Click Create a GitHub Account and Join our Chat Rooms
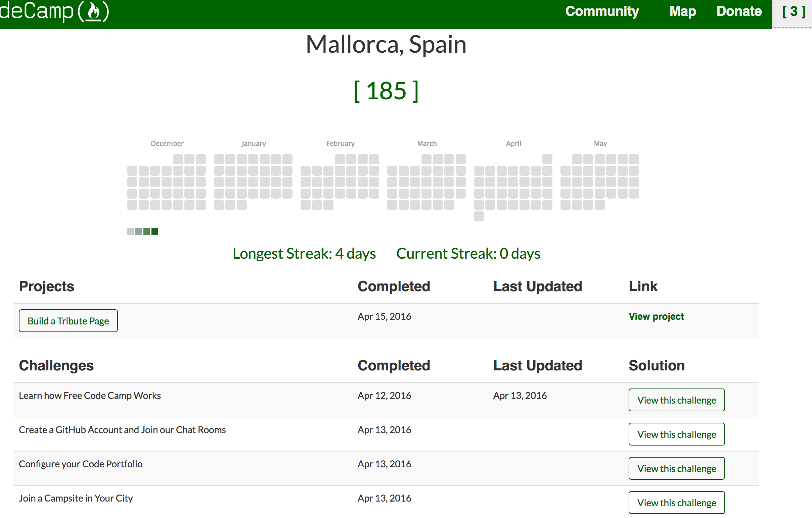812x518 pixels. (x=123, y=430)
